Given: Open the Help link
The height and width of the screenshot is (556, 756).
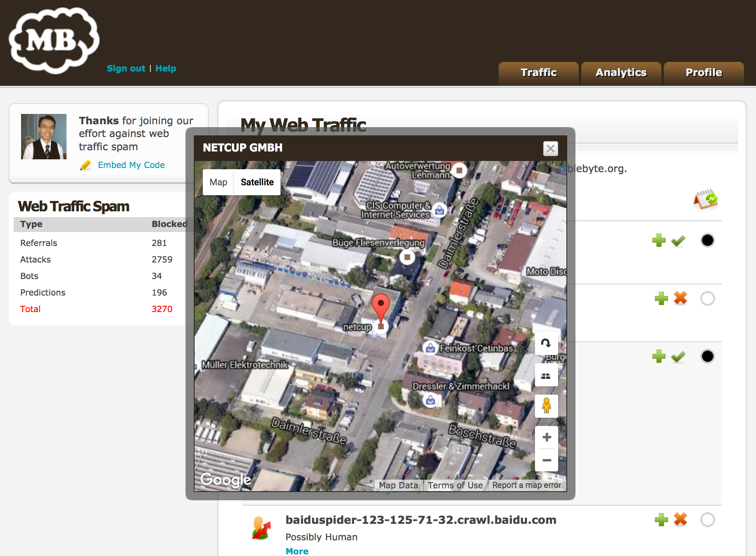Looking at the screenshot, I should tap(166, 69).
